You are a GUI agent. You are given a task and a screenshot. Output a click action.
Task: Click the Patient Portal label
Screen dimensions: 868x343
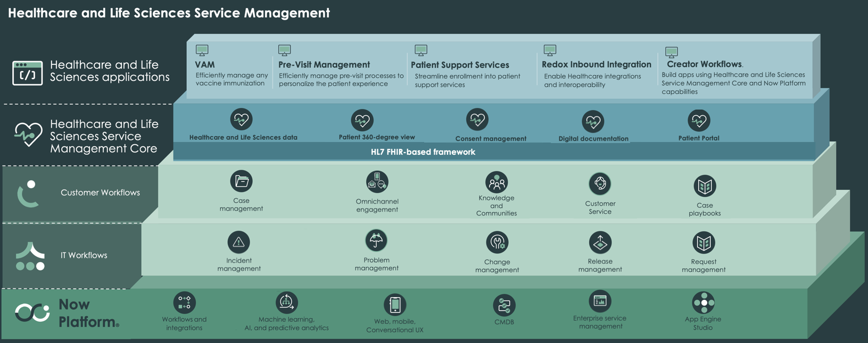point(699,138)
